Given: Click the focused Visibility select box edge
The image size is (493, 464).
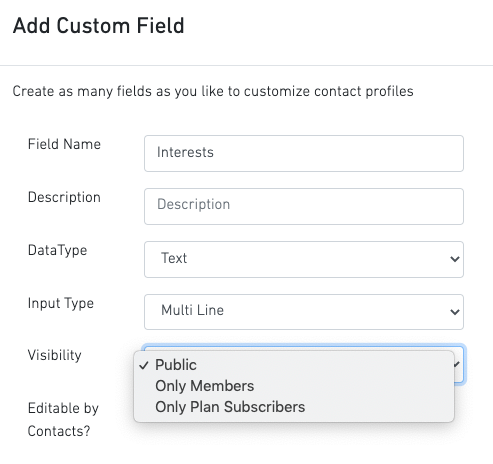Looking at the screenshot, I should pos(459,364).
